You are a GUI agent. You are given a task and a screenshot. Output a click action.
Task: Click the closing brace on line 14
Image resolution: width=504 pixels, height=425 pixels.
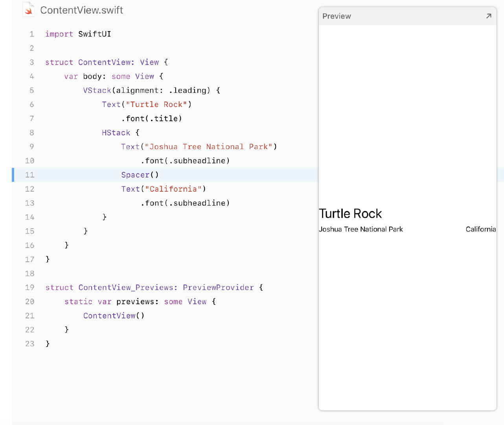coord(105,217)
